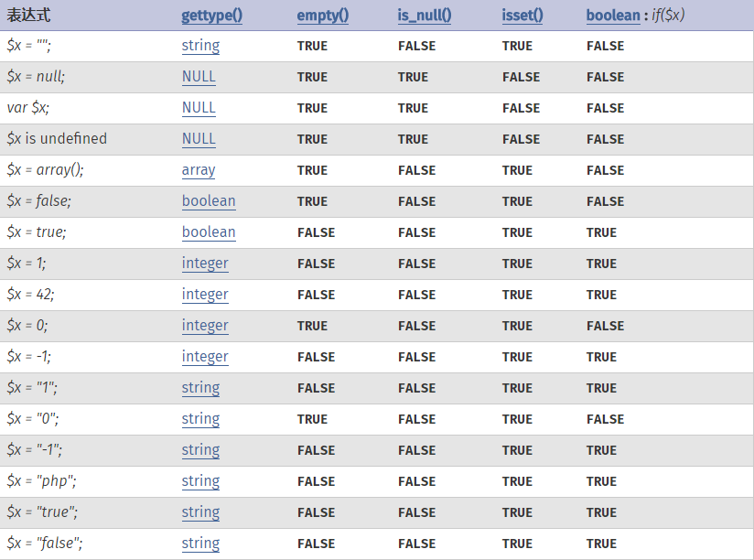Screen dimensions: 754x560
Task: Click the 表达式 column header
Action: tap(27, 16)
